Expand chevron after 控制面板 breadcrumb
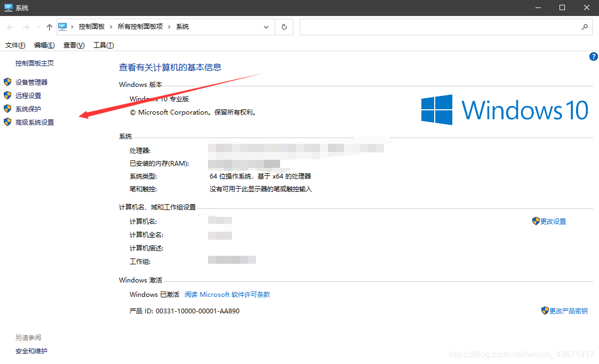 point(111,27)
